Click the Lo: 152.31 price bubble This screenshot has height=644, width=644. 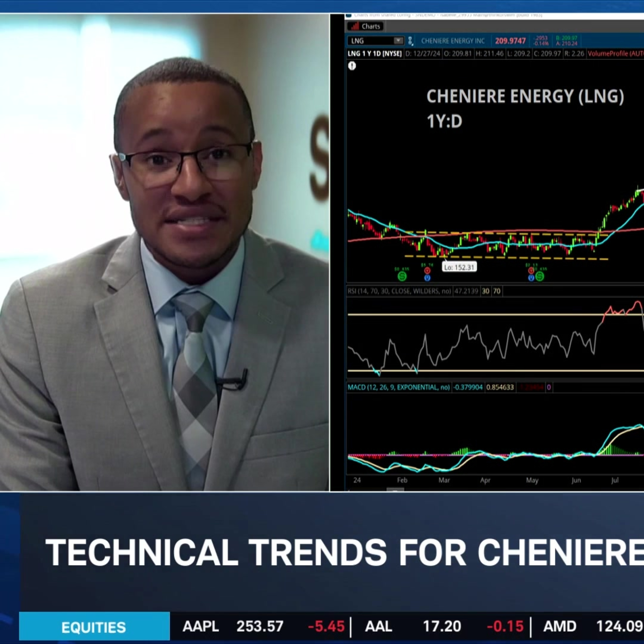click(459, 267)
